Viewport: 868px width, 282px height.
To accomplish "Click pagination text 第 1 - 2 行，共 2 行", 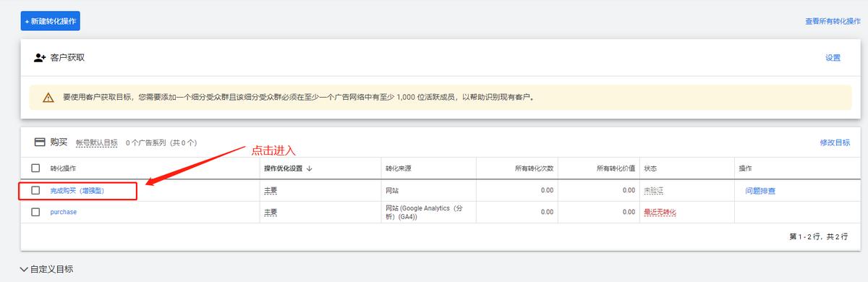I will pyautogui.click(x=818, y=236).
